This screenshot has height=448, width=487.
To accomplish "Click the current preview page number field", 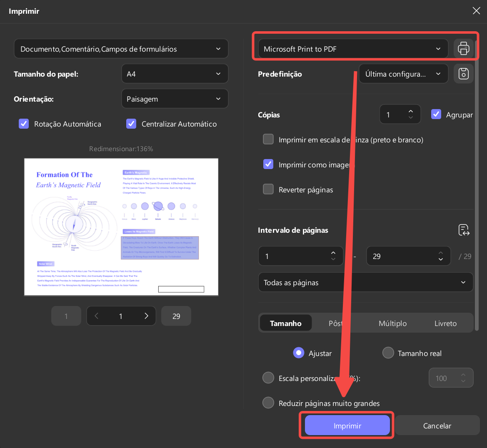I will pos(121,316).
